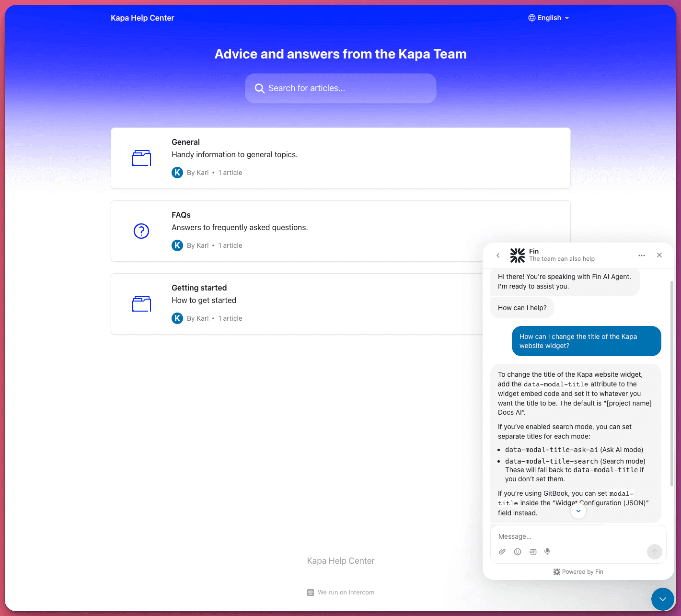Viewport: 681px width, 616px height.
Task: Focus the Search for articles field
Action: click(x=341, y=88)
